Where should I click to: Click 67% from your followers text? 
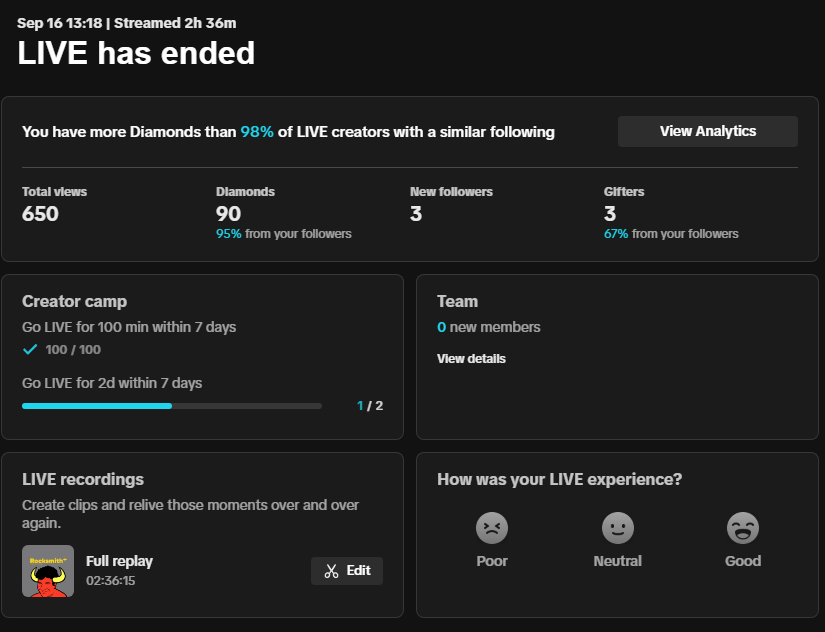[671, 234]
